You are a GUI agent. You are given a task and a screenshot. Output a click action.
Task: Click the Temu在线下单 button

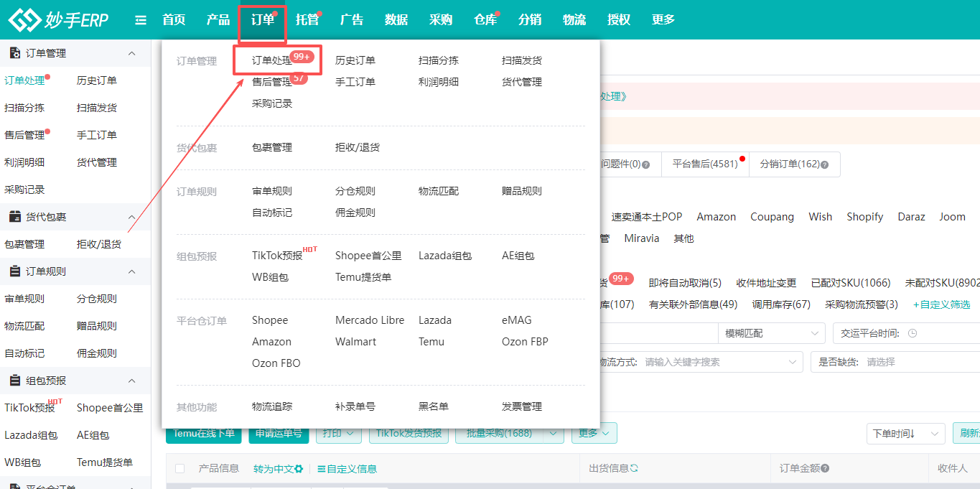[x=203, y=433]
